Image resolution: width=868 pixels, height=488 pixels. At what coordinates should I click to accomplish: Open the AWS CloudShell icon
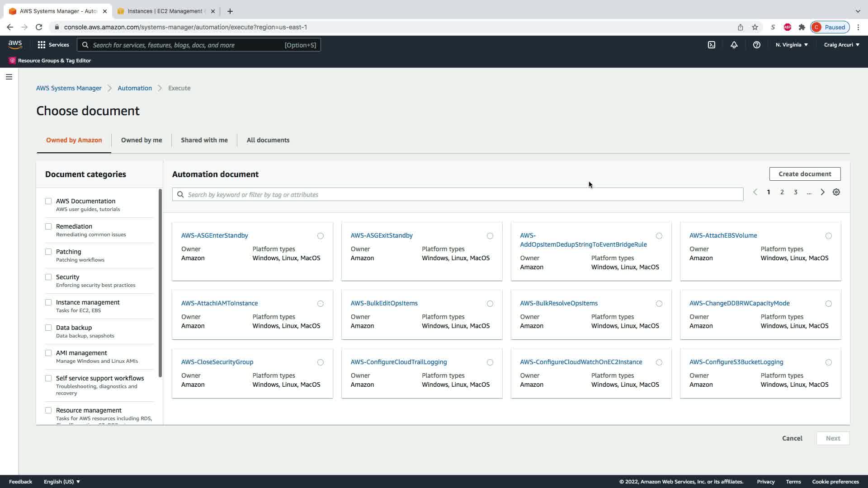[712, 45]
